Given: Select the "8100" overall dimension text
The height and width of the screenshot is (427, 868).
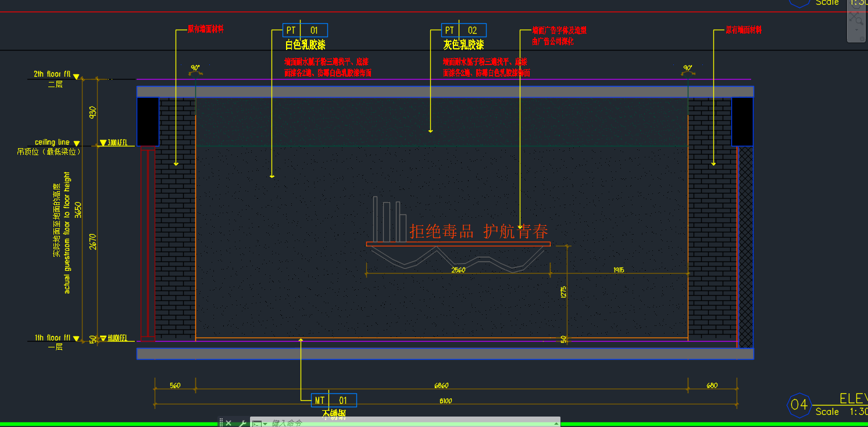Looking at the screenshot, I should coord(445,401).
